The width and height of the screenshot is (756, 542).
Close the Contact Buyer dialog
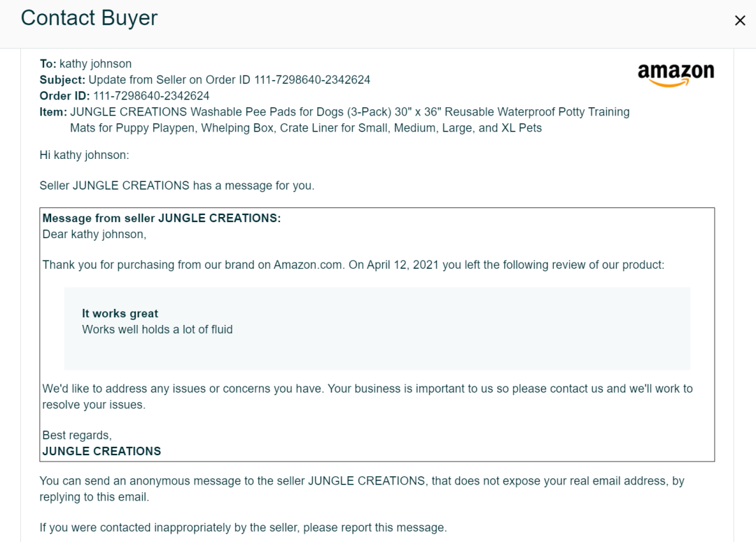[x=740, y=20]
